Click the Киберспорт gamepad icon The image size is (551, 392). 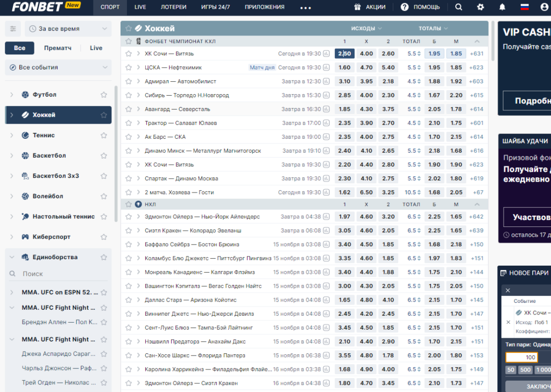[25, 237]
